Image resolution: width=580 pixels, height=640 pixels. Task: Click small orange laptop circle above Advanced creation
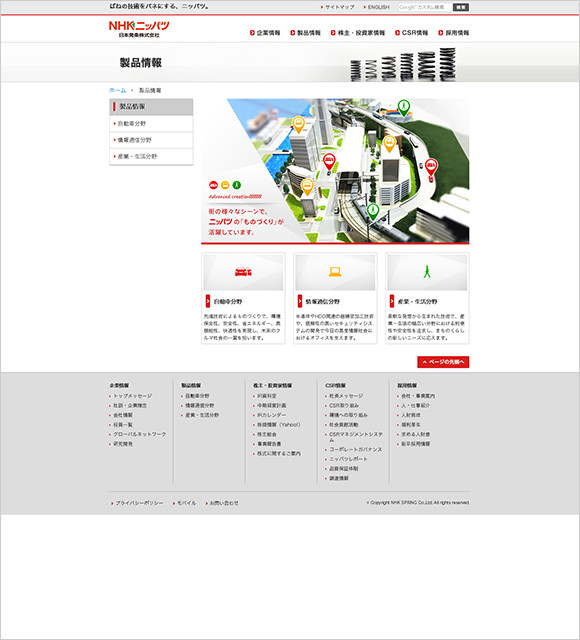(x=225, y=185)
